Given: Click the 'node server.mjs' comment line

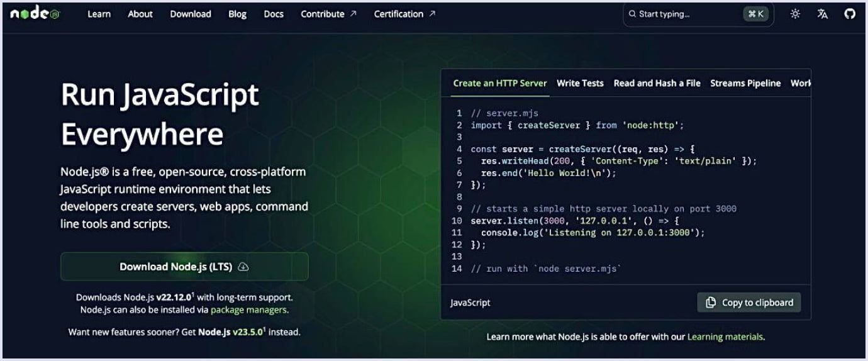Looking at the screenshot, I should point(546,269).
